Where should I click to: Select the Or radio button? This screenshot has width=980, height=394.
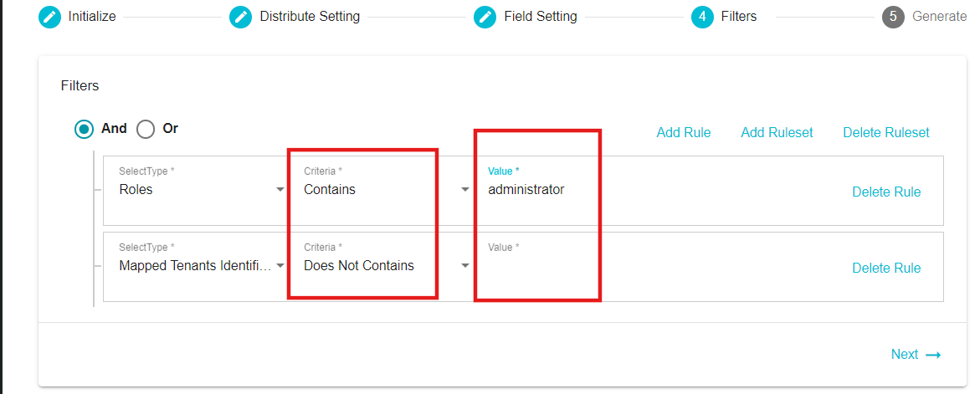click(146, 130)
